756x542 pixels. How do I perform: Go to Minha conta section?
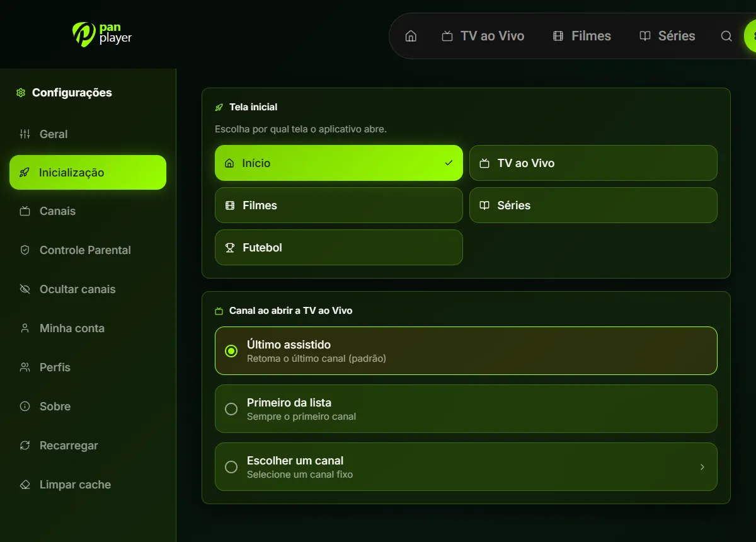tap(88, 328)
